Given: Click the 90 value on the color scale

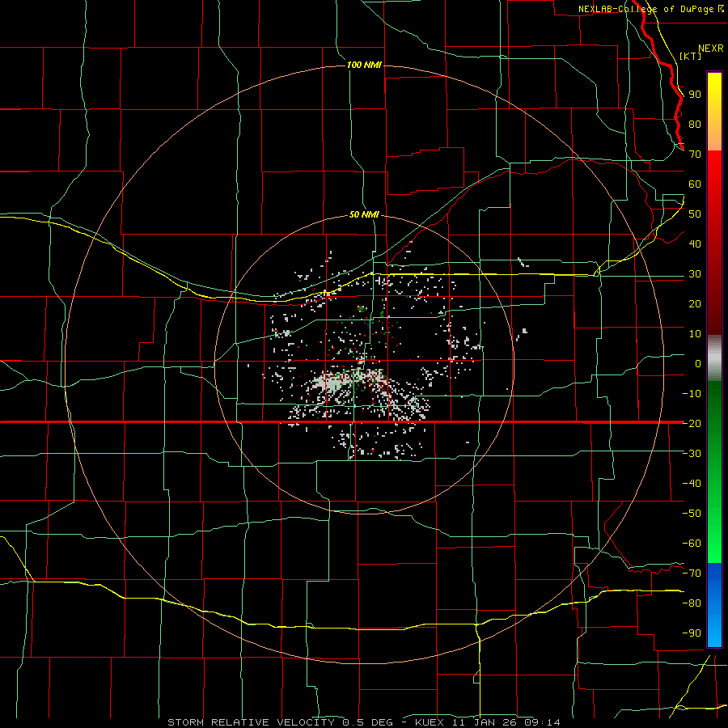Looking at the screenshot, I should [695, 95].
